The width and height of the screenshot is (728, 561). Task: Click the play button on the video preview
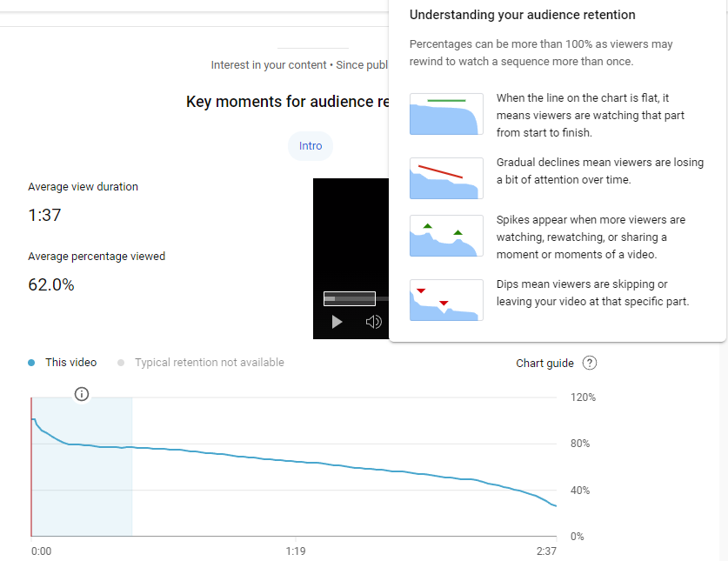click(x=337, y=322)
